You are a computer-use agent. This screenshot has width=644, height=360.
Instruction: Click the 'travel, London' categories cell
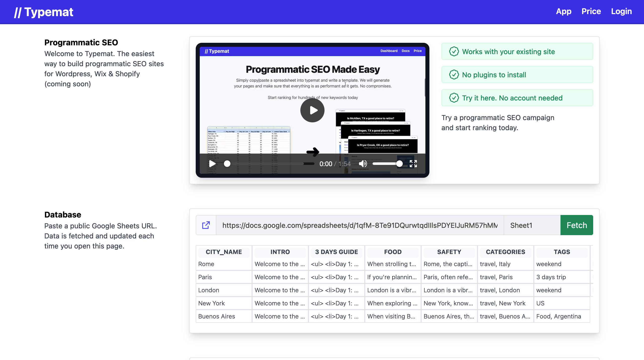[x=505, y=290]
